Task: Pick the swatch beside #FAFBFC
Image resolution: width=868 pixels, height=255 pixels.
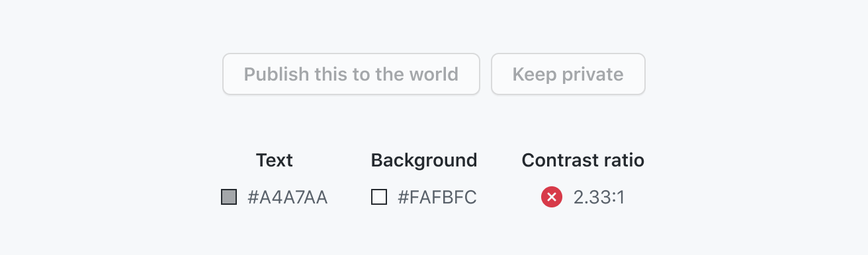Action: [x=379, y=197]
